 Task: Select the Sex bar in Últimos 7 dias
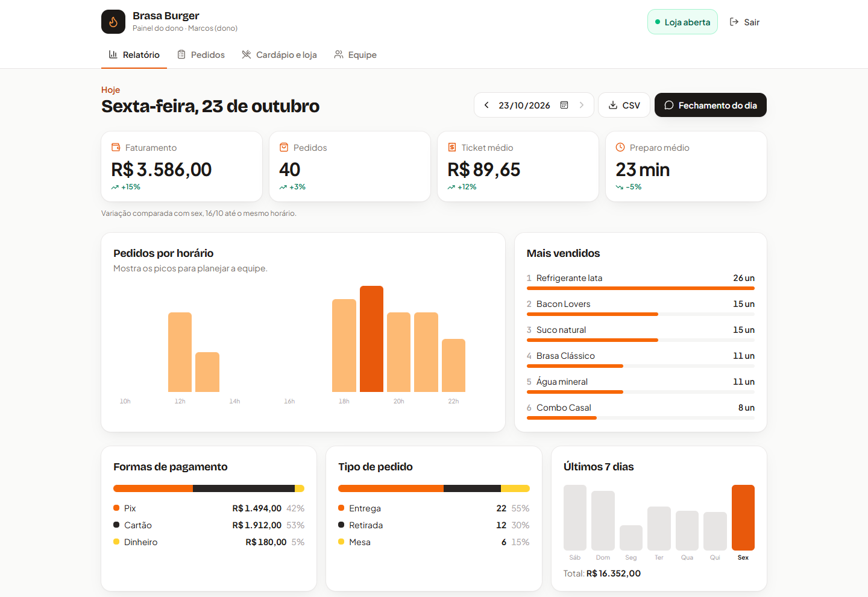pyautogui.click(x=743, y=517)
